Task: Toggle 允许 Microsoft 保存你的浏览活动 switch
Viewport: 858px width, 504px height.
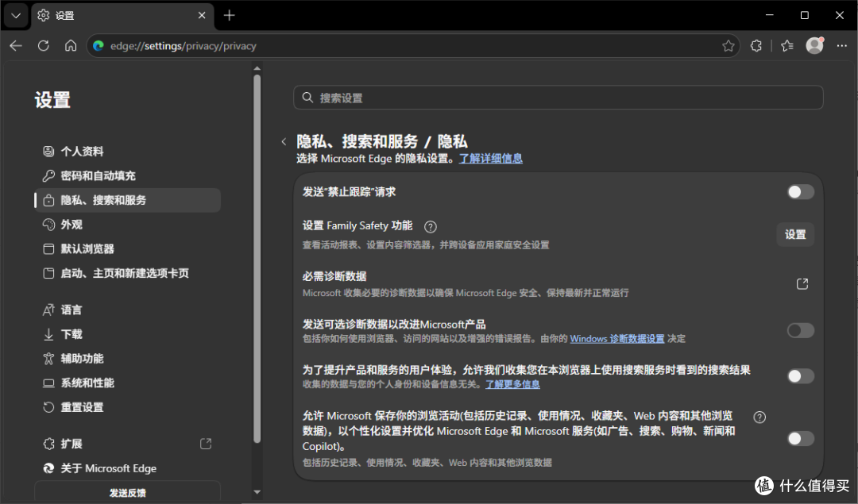Action: [801, 438]
